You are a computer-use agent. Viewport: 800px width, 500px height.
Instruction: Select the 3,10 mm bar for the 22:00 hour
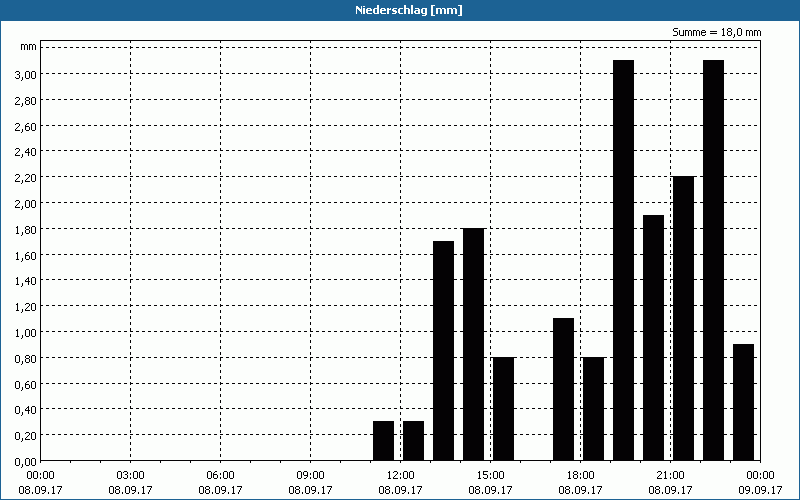pos(713,260)
